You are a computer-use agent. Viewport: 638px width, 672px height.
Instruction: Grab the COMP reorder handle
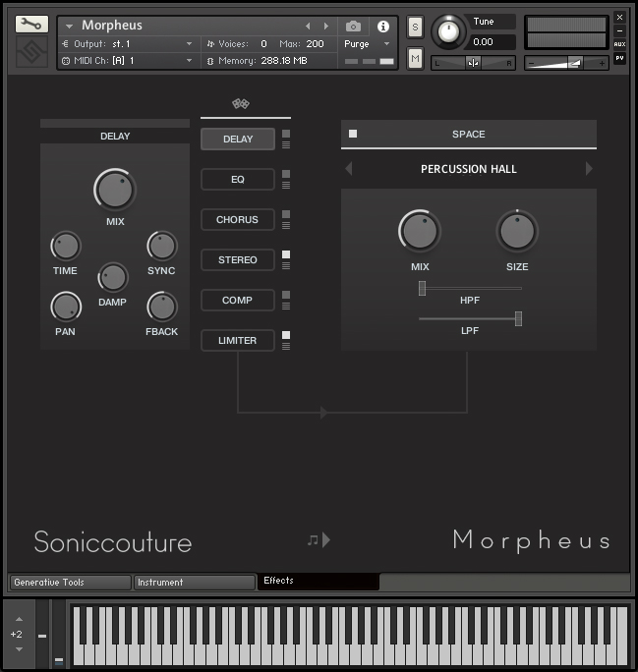click(x=286, y=306)
